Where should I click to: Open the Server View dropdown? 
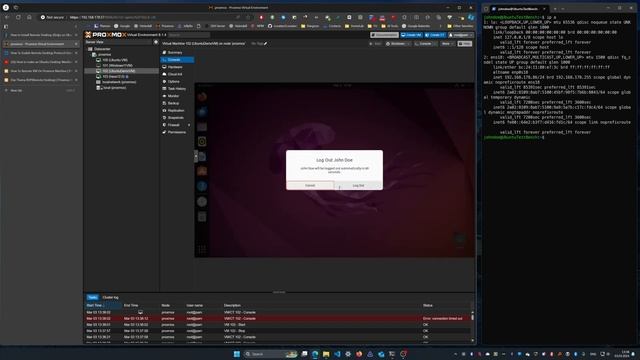point(118,42)
